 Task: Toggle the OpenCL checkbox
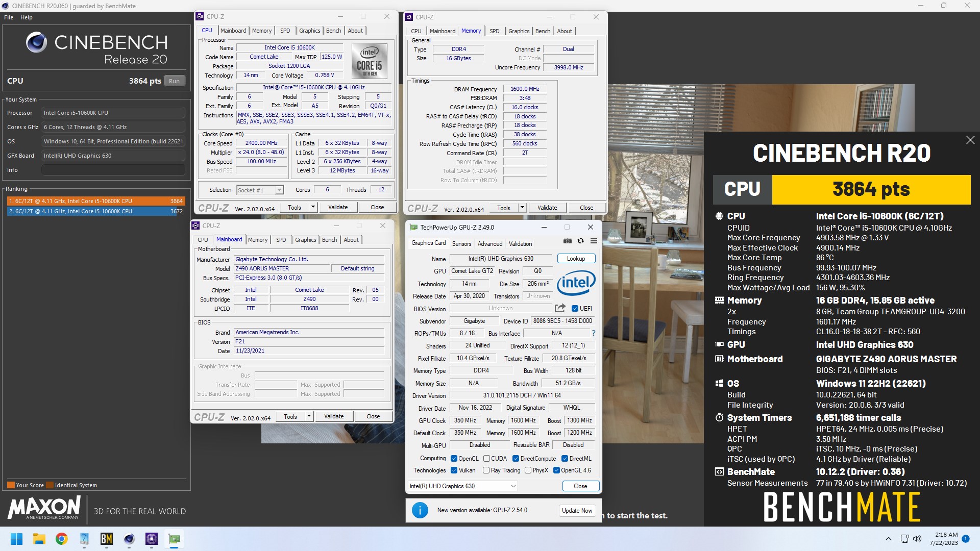454,458
